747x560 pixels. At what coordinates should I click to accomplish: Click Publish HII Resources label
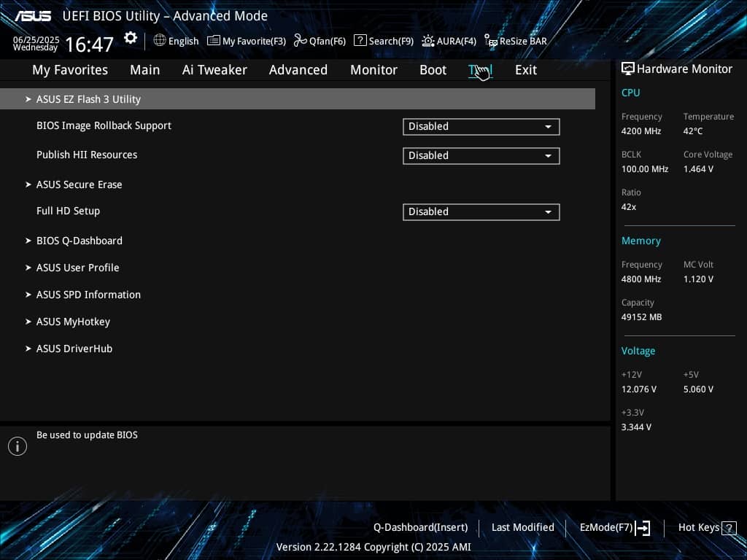pyautogui.click(x=87, y=155)
